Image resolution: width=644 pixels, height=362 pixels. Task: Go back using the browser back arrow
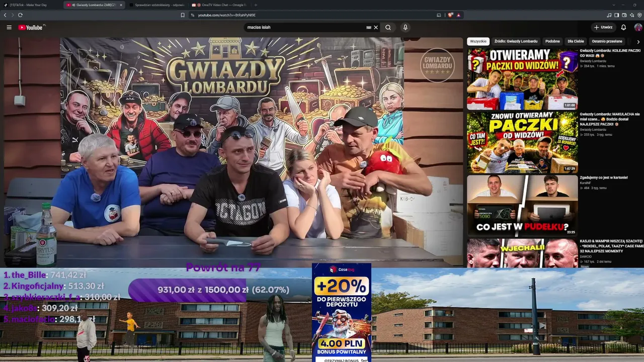click(5, 15)
